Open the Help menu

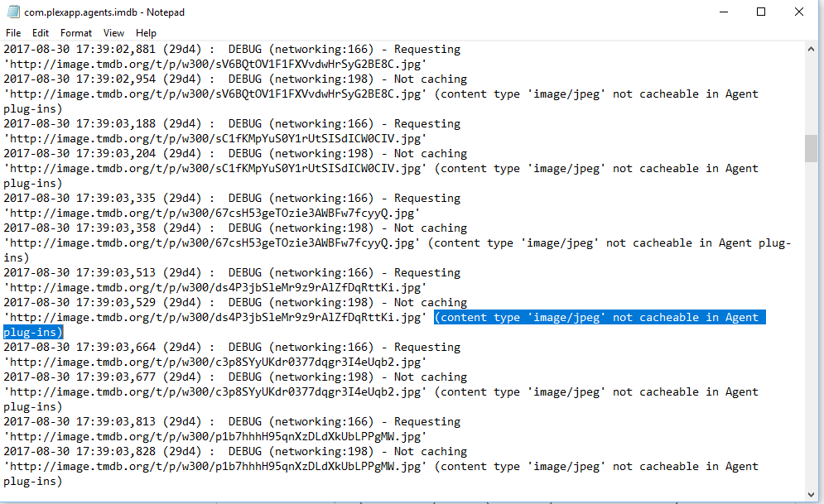146,33
